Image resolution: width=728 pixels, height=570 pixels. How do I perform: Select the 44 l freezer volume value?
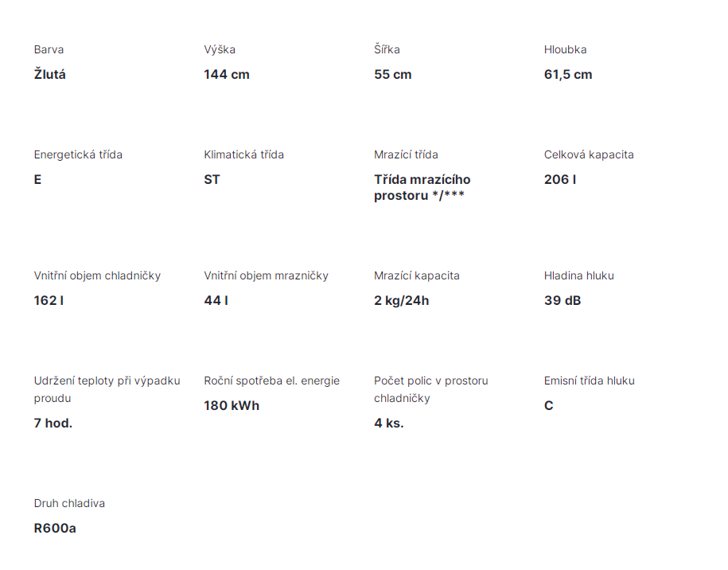(216, 301)
